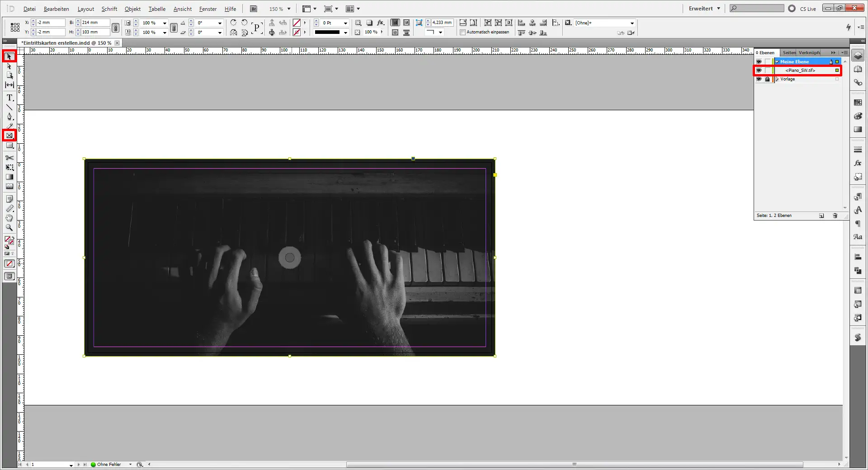Hide the Vorlage layer
This screenshot has width=868, height=470.
(759, 79)
